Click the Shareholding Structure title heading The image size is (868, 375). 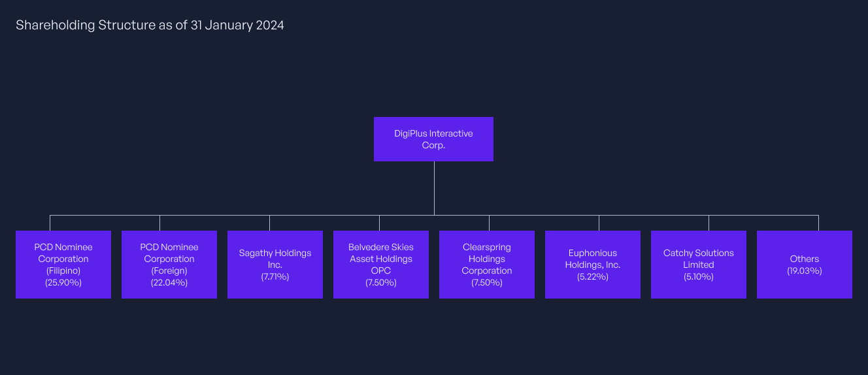[x=150, y=25]
